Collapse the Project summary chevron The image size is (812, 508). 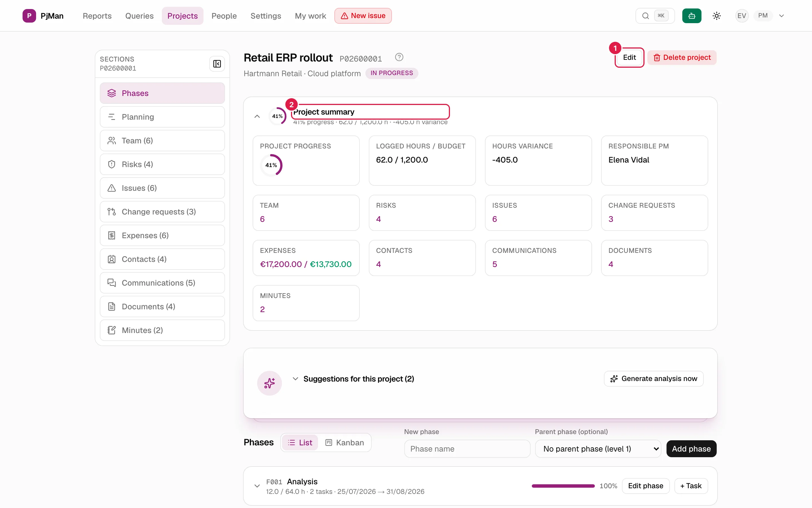tap(257, 116)
